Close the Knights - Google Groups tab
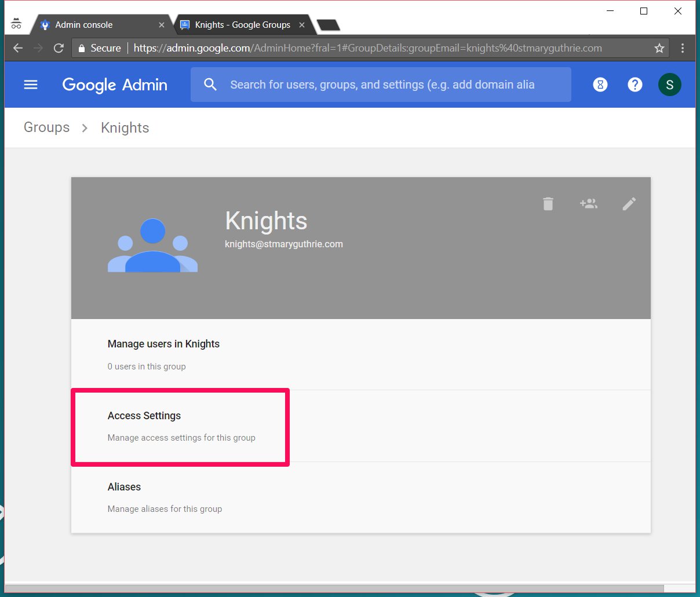 point(302,25)
